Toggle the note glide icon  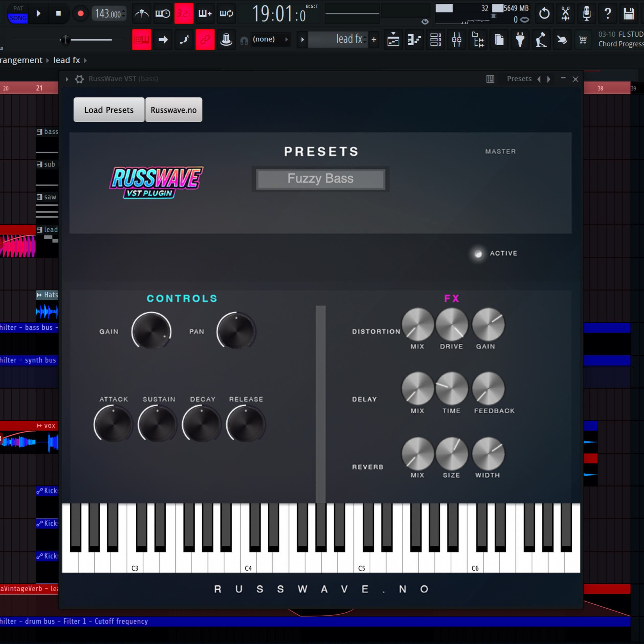coord(184,40)
